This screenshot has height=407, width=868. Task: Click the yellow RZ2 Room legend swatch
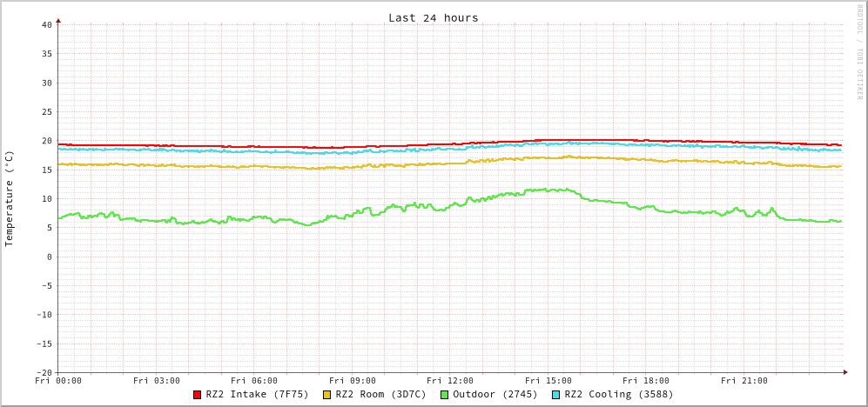pos(327,395)
